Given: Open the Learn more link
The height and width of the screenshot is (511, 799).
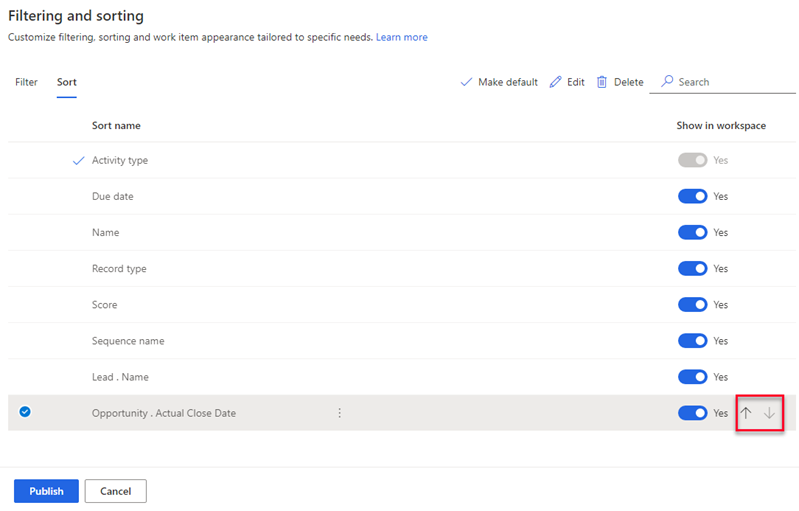Looking at the screenshot, I should (x=402, y=37).
